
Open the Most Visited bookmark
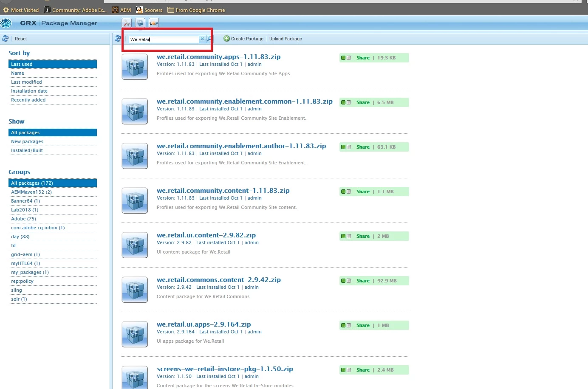[21, 10]
